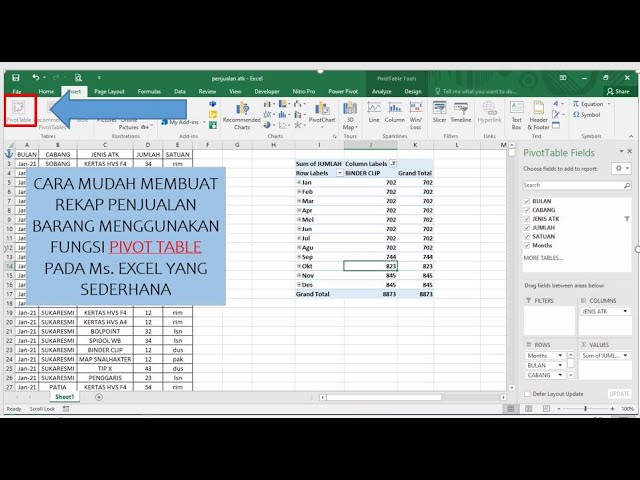Viewport: 640px width, 480px height.
Task: Uncheck the CABANG field checkbox
Action: click(x=527, y=210)
